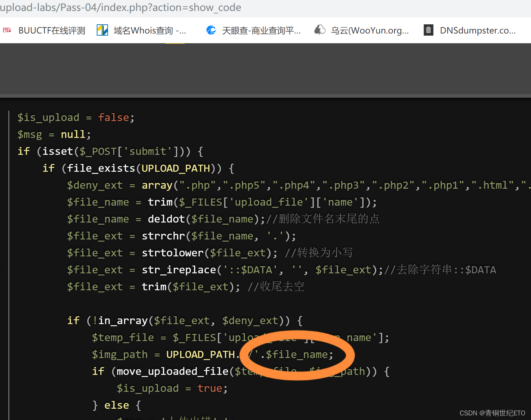
Task: Click the '$is_upload = true;' line
Action: point(172,388)
